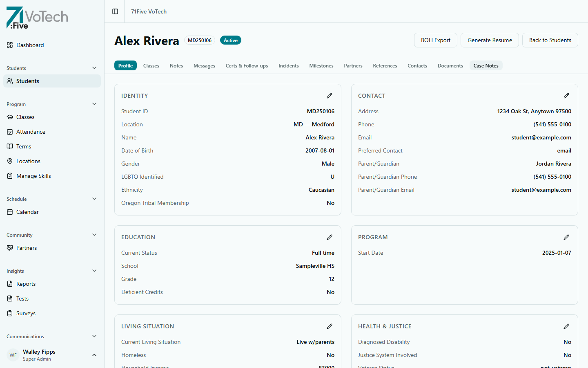Open Manage Skills in the sidebar
The height and width of the screenshot is (368, 588).
point(33,176)
